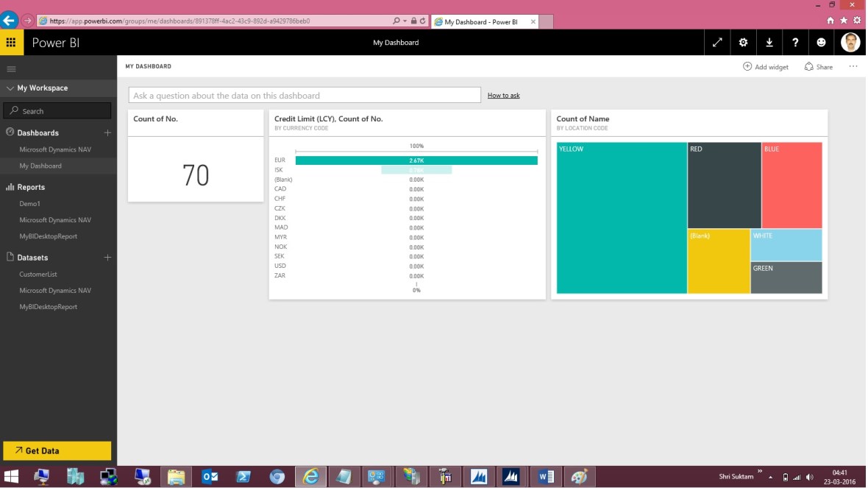The height and width of the screenshot is (488, 868).
Task: Click the question input field on the dashboard
Action: point(304,95)
